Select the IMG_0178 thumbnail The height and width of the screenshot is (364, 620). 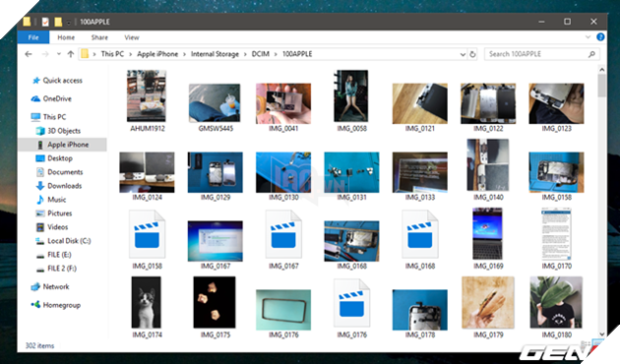click(x=420, y=310)
